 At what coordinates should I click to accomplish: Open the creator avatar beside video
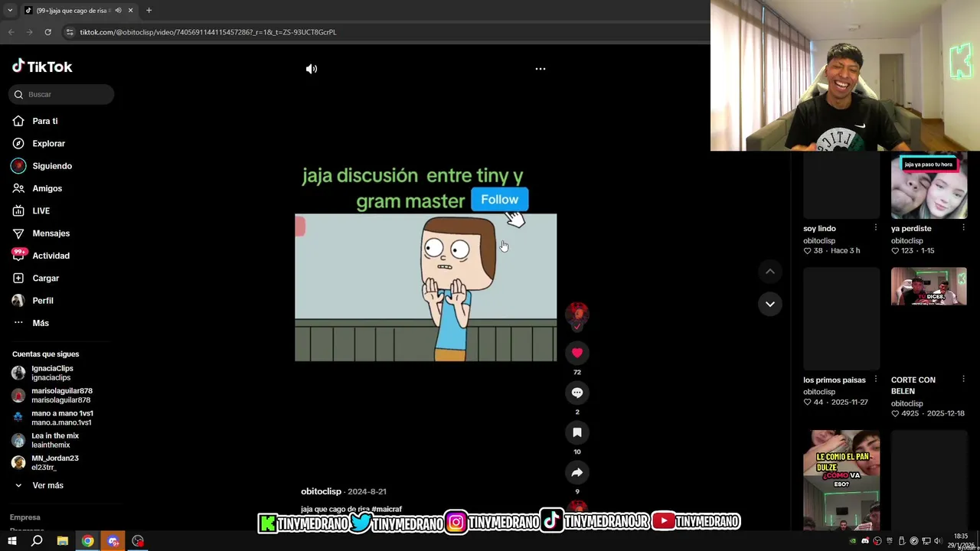coord(577,314)
